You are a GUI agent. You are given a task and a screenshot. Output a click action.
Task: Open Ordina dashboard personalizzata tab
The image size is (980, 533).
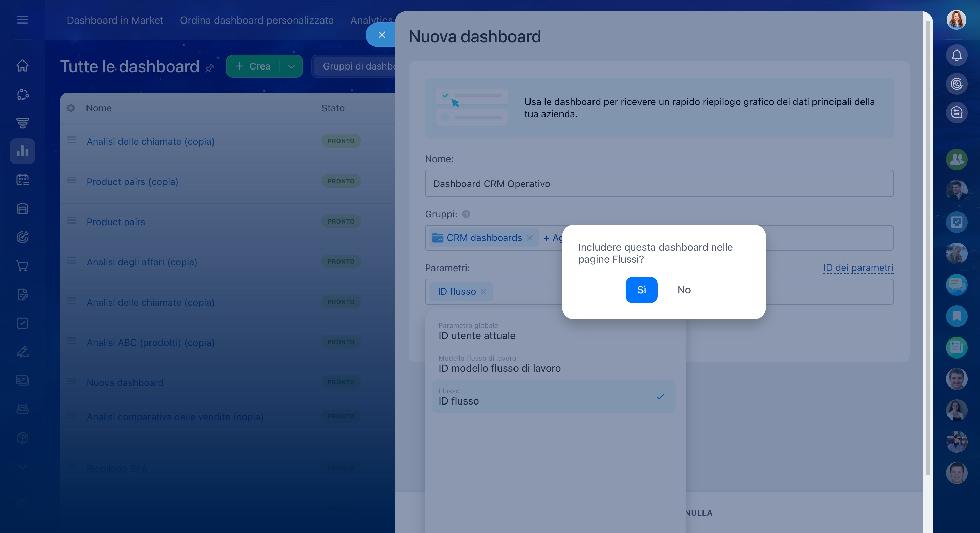pyautogui.click(x=257, y=20)
